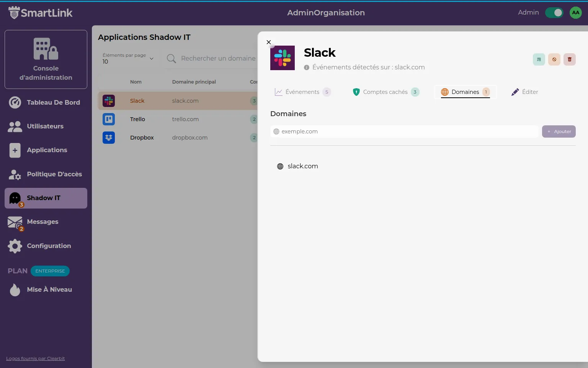Click the AA profile avatar
This screenshot has width=588, height=368.
[x=576, y=12]
